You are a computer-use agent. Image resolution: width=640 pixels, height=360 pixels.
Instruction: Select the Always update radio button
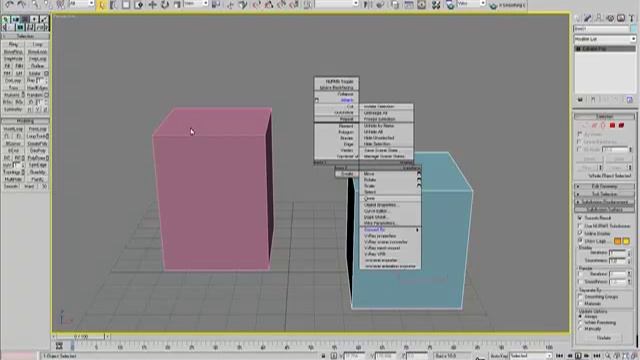point(580,316)
